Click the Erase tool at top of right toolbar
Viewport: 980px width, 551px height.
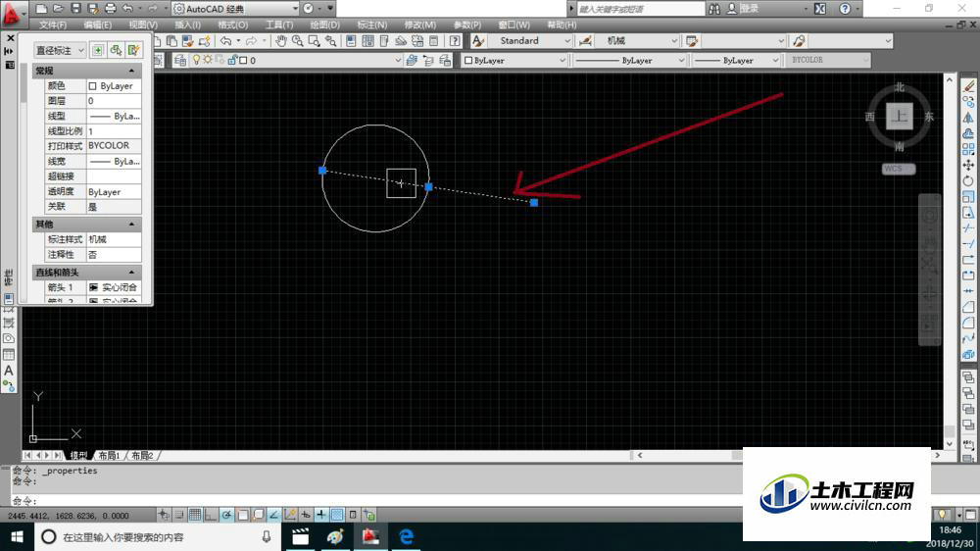click(968, 86)
